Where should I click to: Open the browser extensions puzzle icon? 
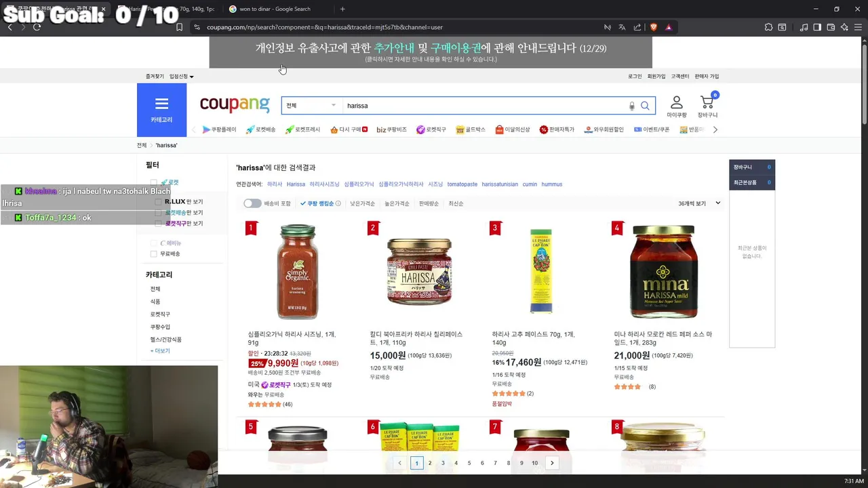click(768, 27)
